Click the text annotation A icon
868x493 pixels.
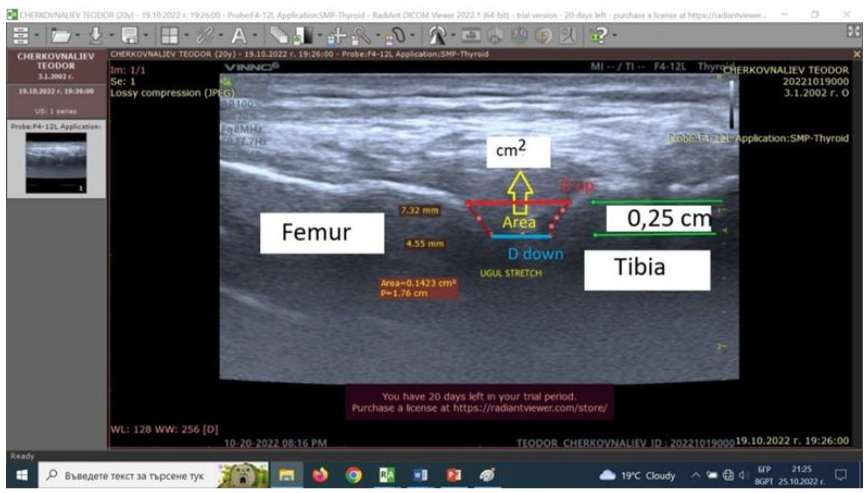(x=239, y=35)
